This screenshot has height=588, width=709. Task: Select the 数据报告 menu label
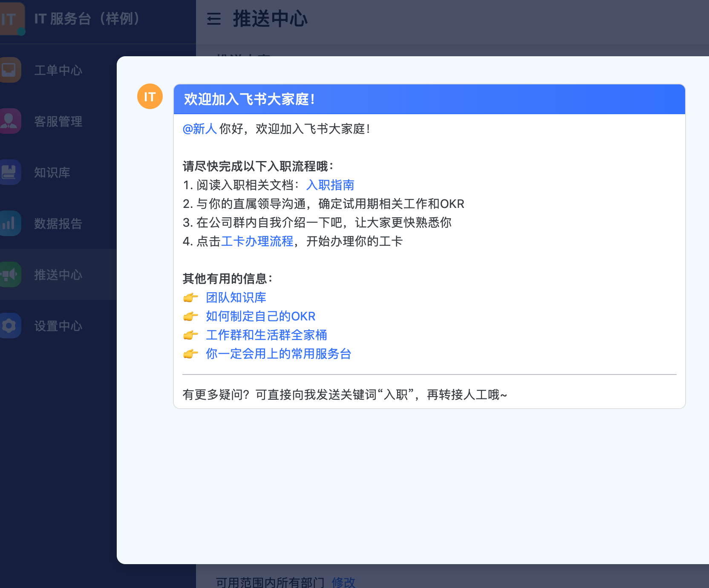click(x=58, y=224)
